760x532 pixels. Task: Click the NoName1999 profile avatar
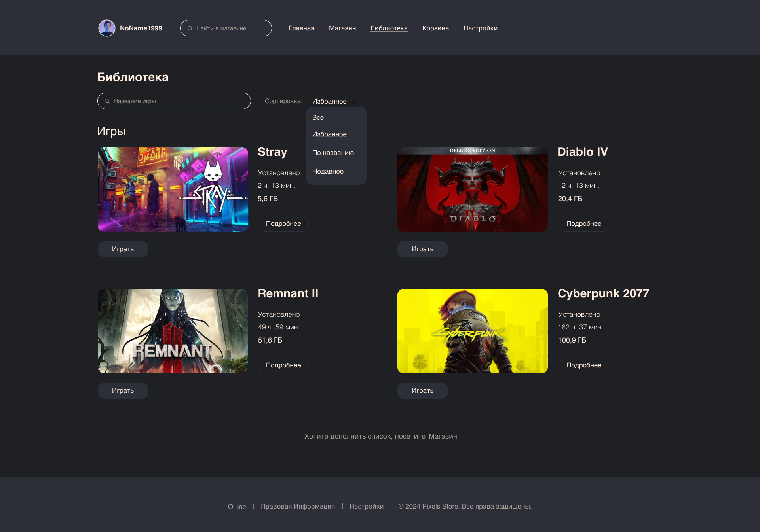coord(106,28)
